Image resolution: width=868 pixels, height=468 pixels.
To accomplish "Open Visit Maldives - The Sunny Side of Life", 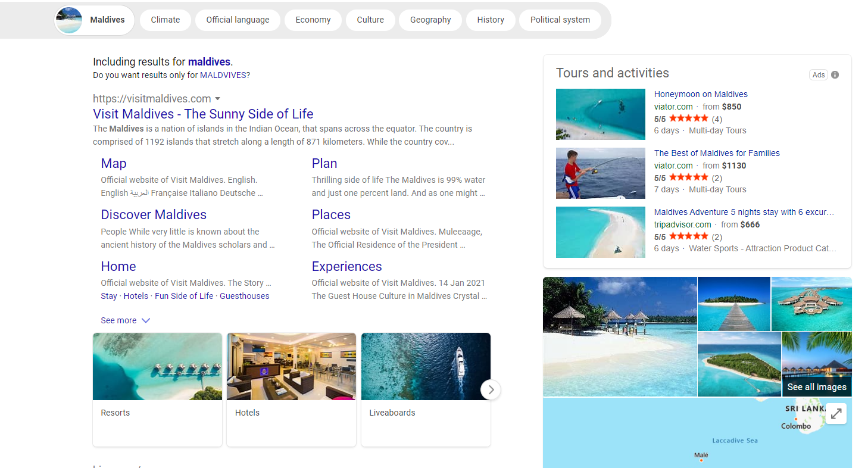I will pos(203,114).
